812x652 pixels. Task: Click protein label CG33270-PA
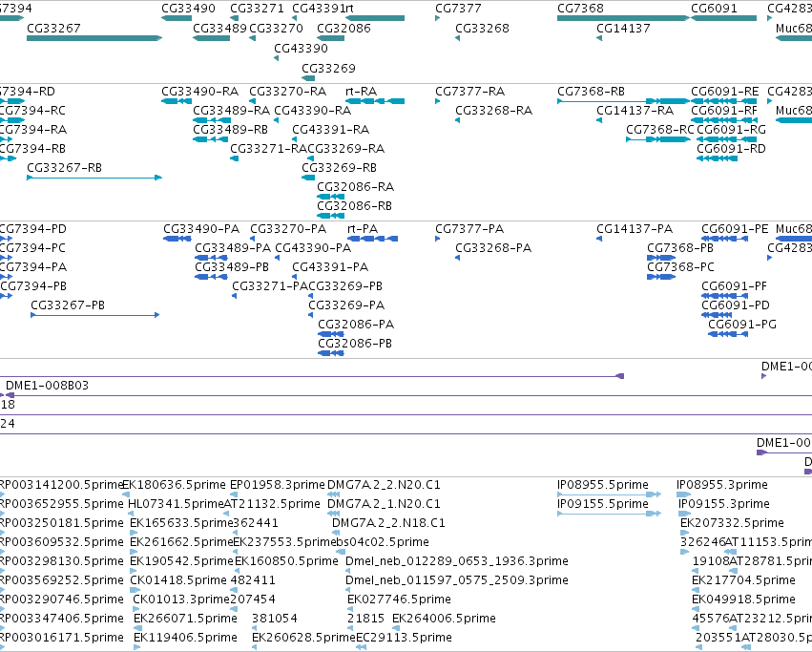pos(288,229)
